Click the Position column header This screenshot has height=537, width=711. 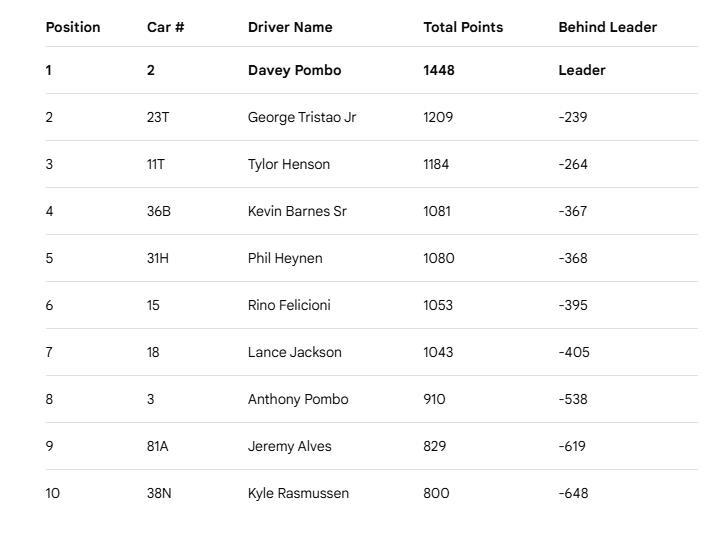tap(73, 27)
